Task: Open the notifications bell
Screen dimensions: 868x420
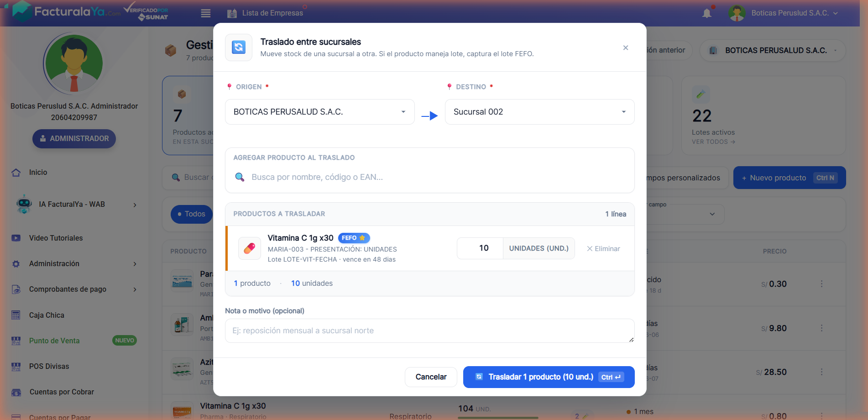Action: coord(707,13)
